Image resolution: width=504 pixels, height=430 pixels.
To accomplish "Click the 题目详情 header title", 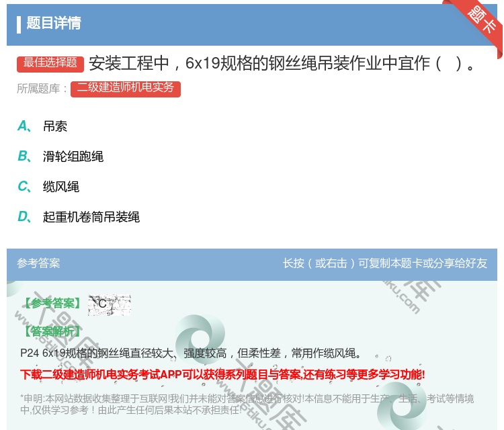I will pos(54,23).
